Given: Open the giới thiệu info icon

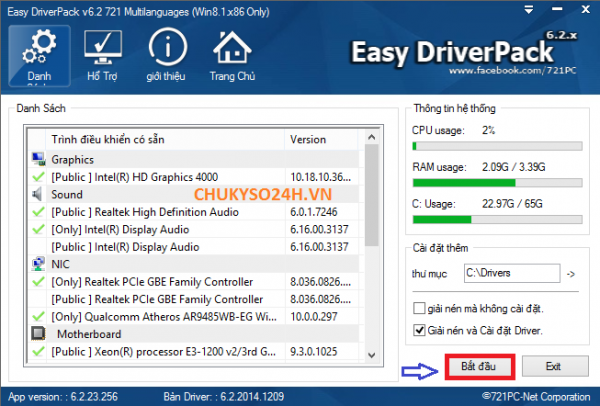Looking at the screenshot, I should (x=167, y=55).
